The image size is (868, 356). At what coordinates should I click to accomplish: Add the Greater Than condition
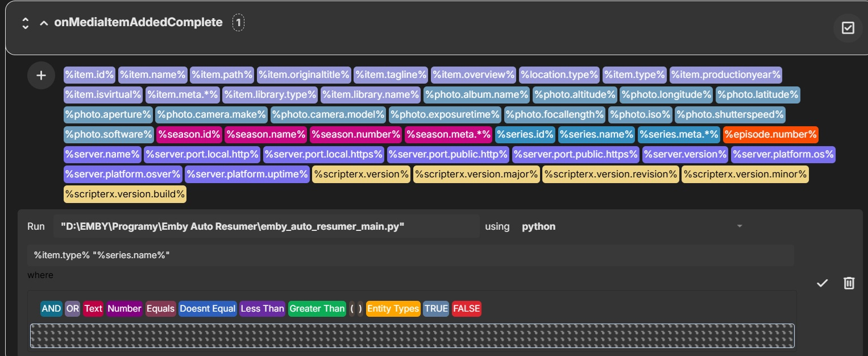pyautogui.click(x=317, y=309)
